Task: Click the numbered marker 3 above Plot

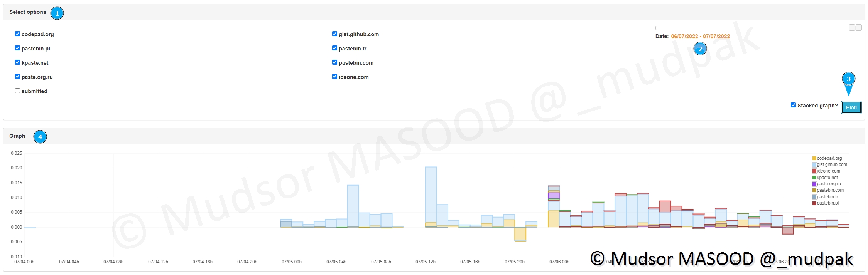Action: [848, 80]
